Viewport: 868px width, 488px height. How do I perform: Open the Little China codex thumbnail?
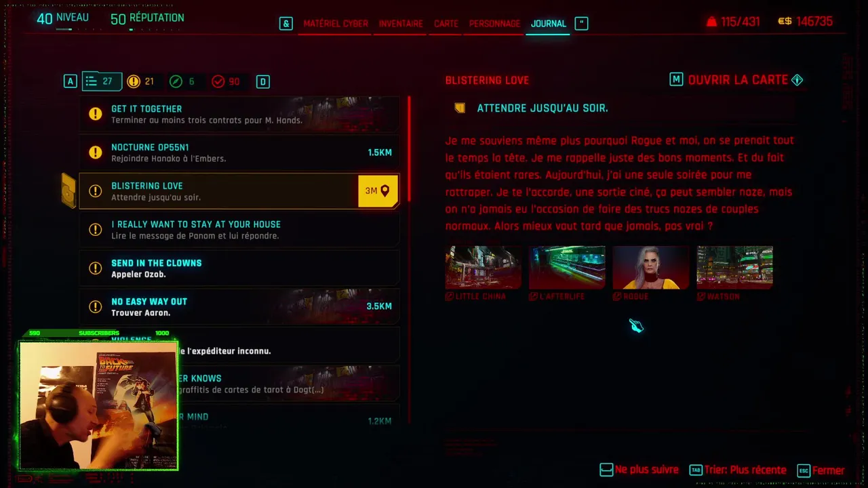[483, 268]
